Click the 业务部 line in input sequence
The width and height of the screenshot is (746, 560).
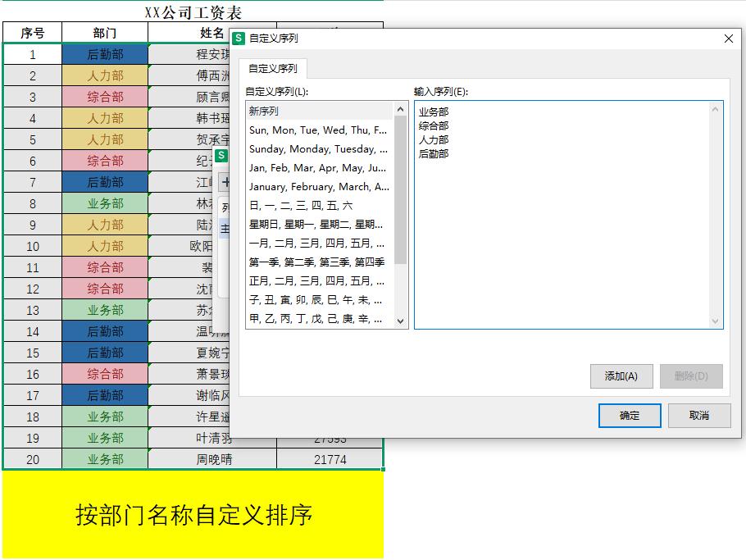pos(434,112)
